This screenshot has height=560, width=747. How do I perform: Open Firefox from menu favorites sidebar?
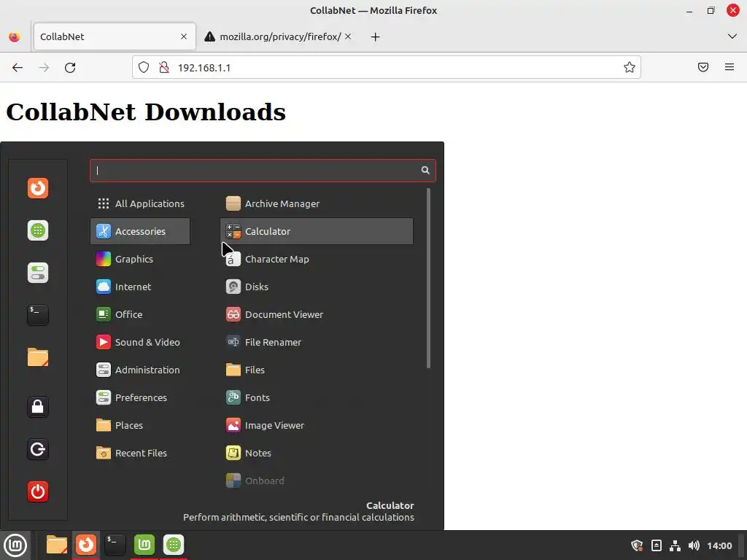click(38, 188)
